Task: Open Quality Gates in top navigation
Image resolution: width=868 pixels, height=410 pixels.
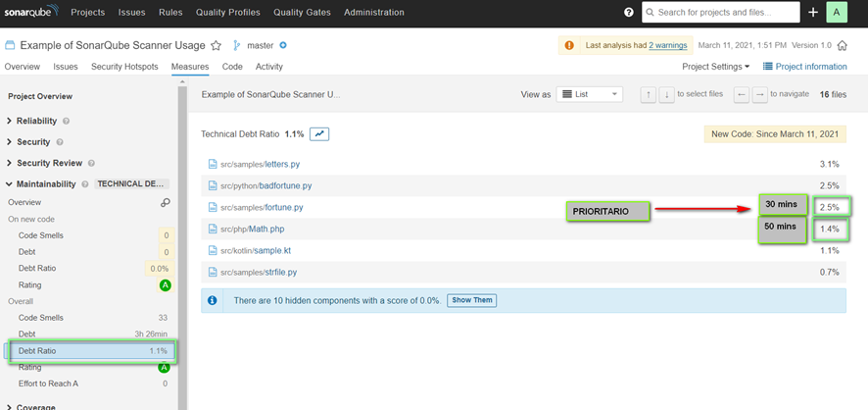Action: click(x=303, y=12)
